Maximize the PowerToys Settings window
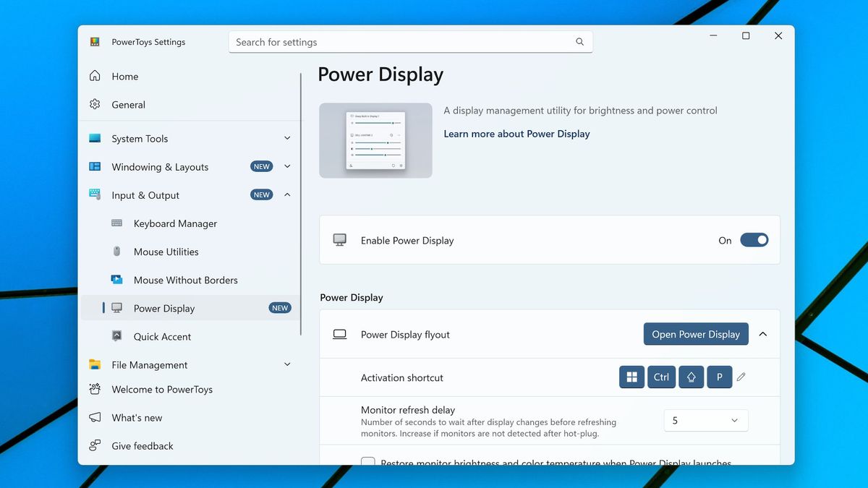This screenshot has width=868, height=488. coord(746,35)
